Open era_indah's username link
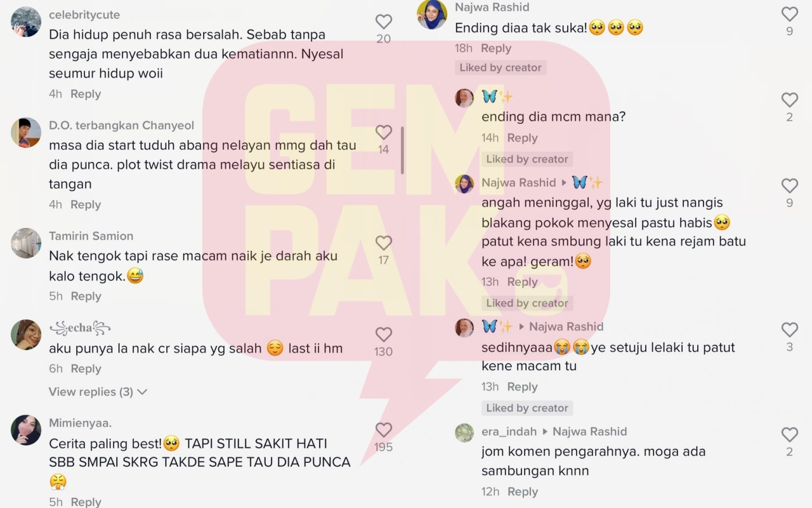Image resolution: width=812 pixels, height=508 pixels. [509, 431]
